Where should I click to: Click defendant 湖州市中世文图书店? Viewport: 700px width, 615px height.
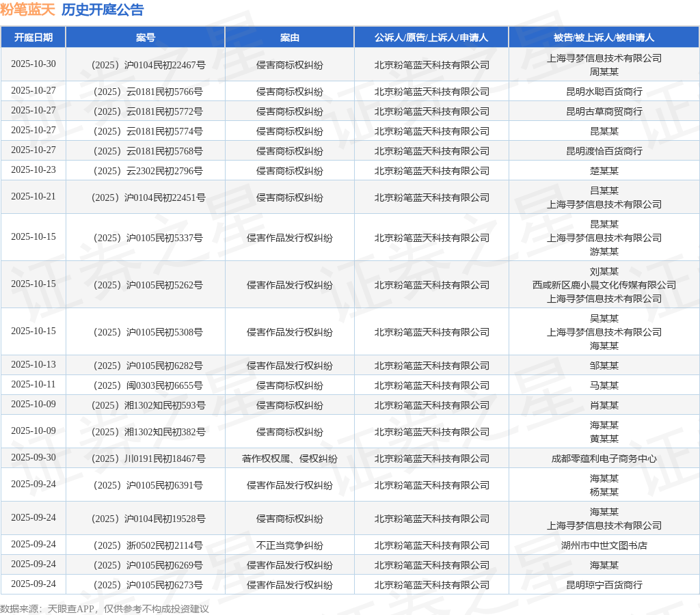(604, 545)
